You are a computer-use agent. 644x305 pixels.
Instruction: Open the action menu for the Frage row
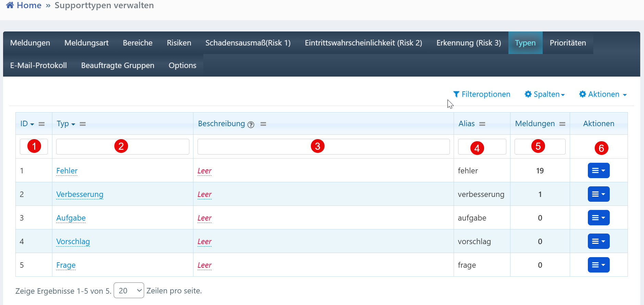click(x=598, y=265)
